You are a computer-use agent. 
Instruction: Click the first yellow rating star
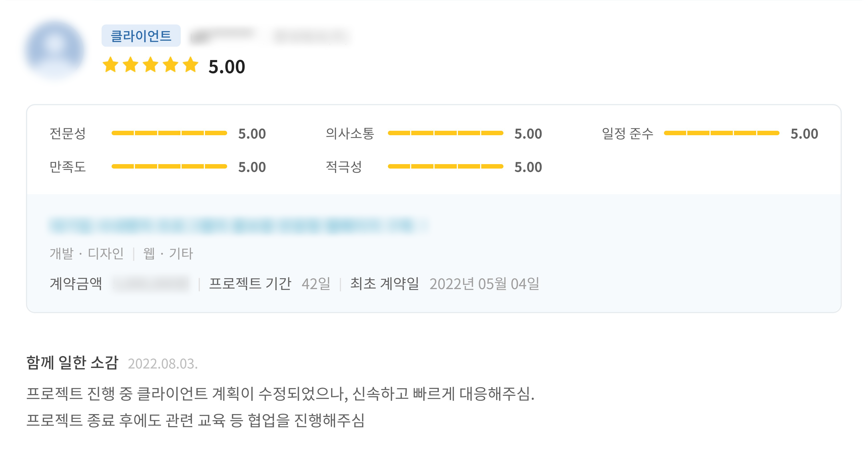tap(110, 65)
